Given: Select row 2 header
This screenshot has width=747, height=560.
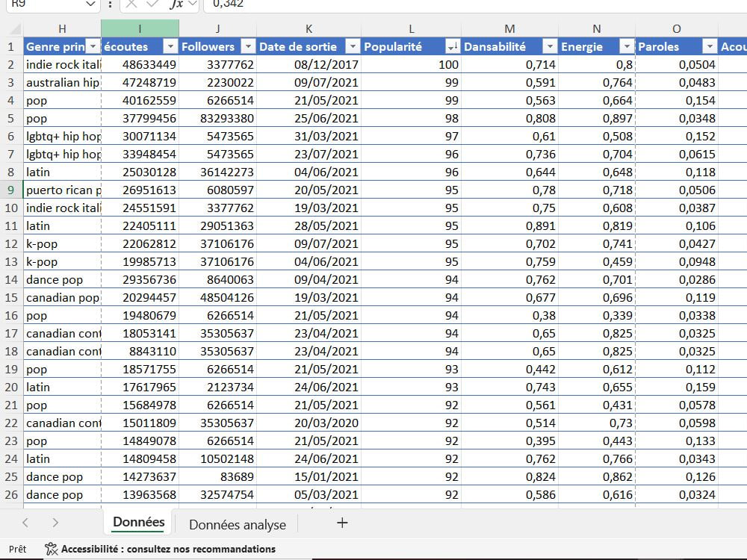Looking at the screenshot, I should click(x=11, y=65).
